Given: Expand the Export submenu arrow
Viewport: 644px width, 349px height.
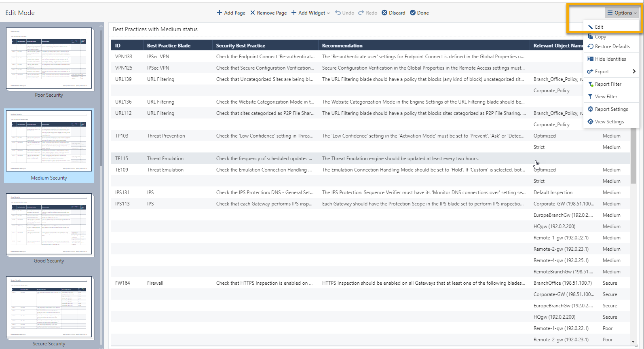Looking at the screenshot, I should click(634, 72).
